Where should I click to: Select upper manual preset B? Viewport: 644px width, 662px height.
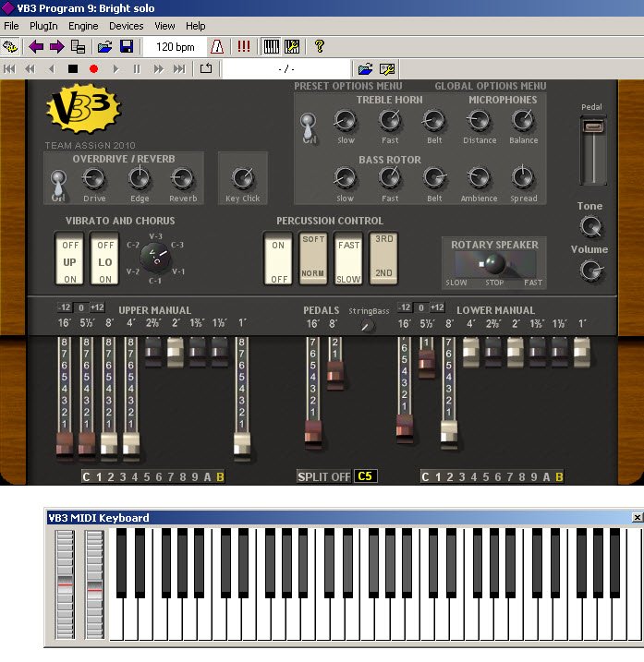220,477
